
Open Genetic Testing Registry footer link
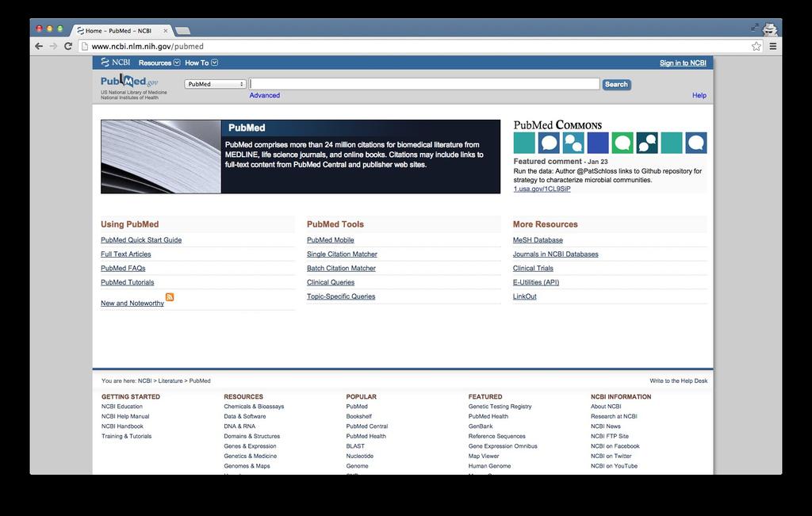[500, 407]
